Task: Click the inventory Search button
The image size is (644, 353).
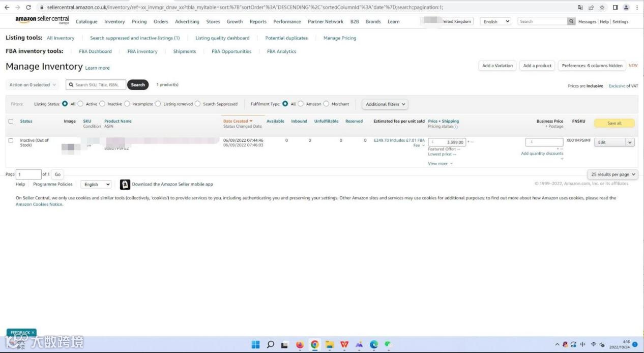Action: pyautogui.click(x=138, y=85)
